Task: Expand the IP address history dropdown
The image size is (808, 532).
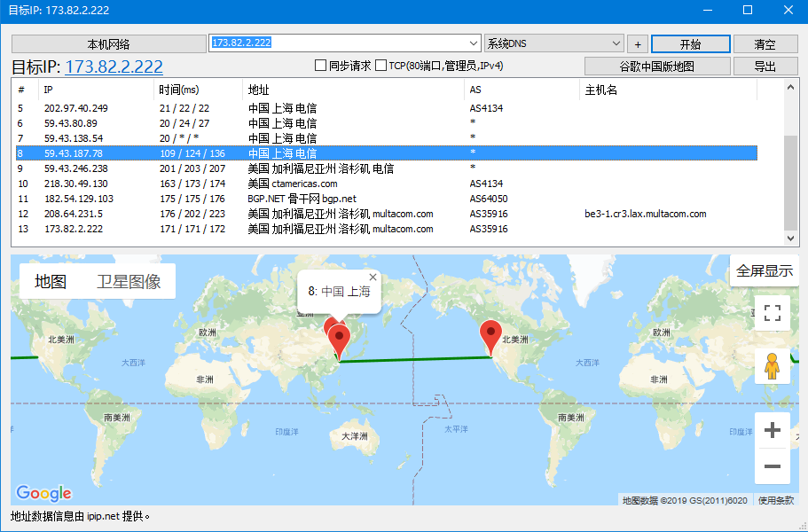Action: (473, 43)
